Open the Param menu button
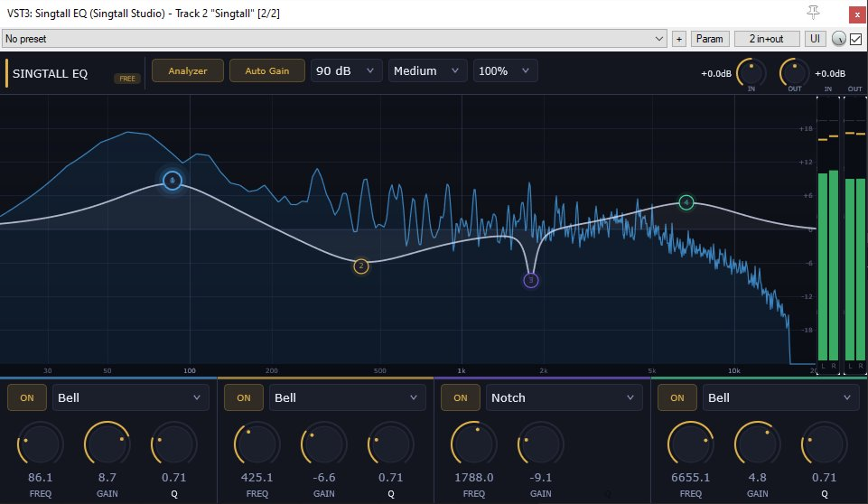 709,39
